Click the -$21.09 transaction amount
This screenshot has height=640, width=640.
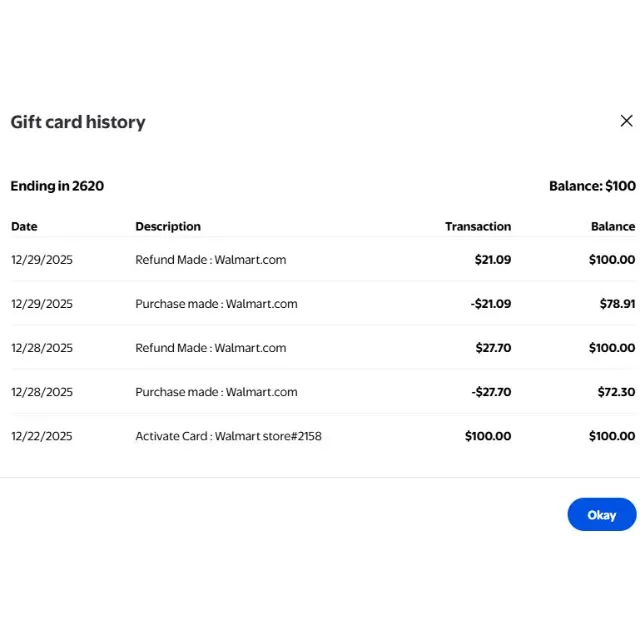tap(490, 304)
